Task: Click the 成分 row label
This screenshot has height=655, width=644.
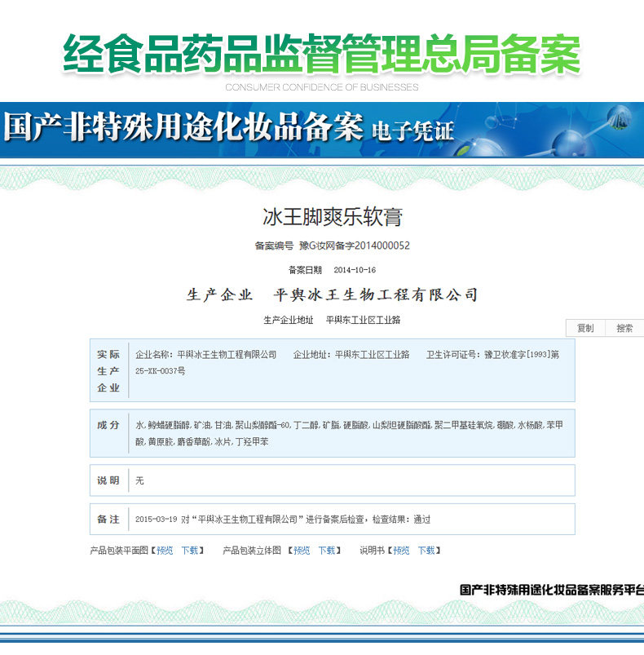Action: [x=108, y=425]
